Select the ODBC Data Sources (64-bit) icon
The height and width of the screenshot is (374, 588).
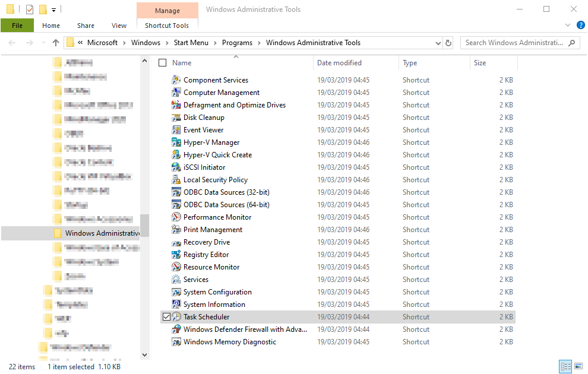(176, 205)
